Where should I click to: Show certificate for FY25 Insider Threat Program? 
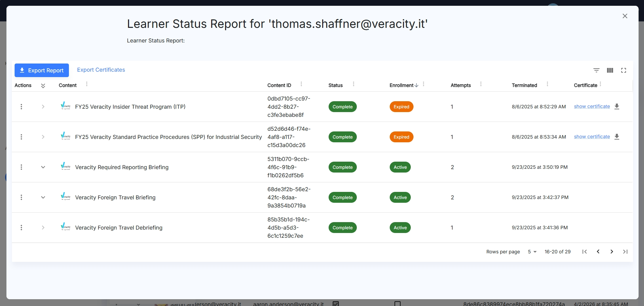(592, 106)
